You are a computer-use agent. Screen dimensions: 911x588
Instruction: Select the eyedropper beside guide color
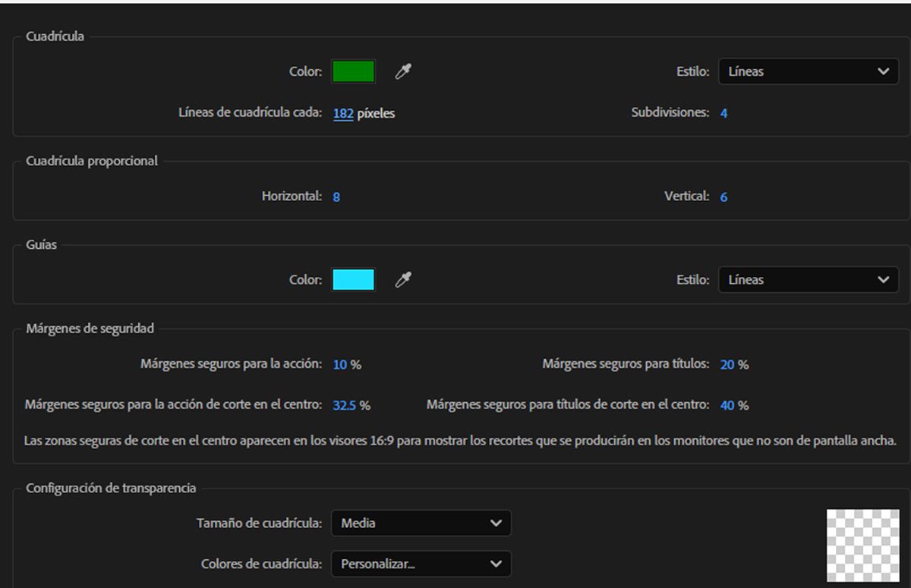point(404,279)
